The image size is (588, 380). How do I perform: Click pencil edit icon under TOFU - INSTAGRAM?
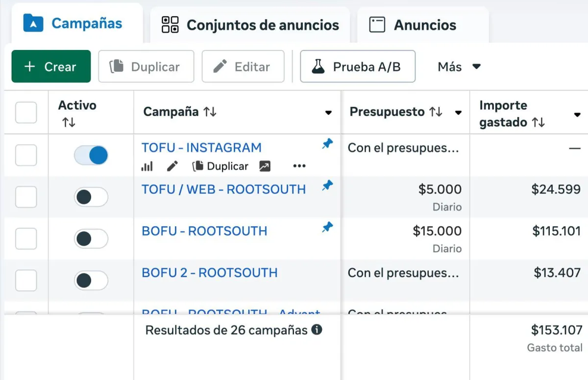point(172,166)
